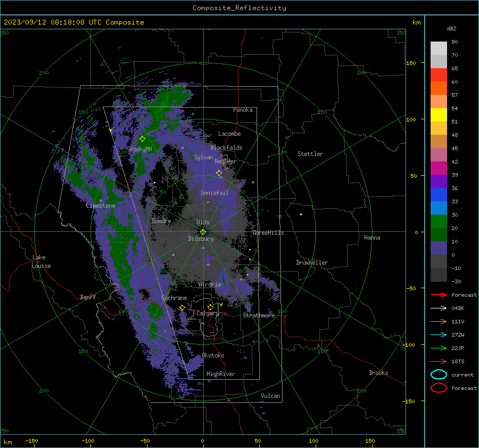Select the green 22JP arrow icon
The width and height of the screenshot is (479, 448).
439,348
